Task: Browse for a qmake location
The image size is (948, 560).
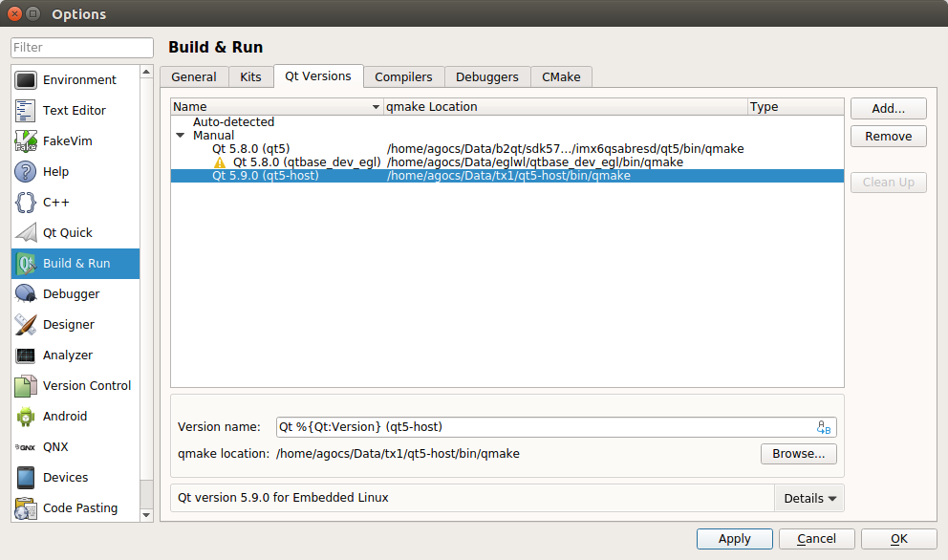Action: point(798,454)
